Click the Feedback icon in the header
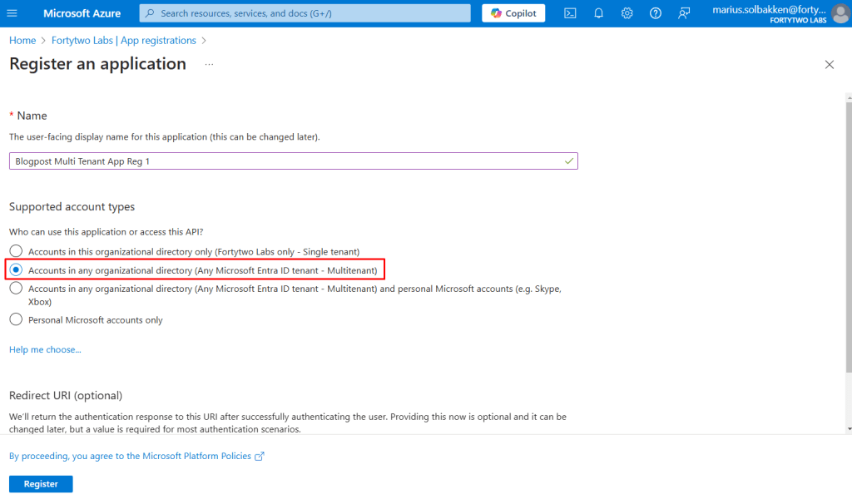Image resolution: width=852 pixels, height=504 pixels. pyautogui.click(x=684, y=13)
